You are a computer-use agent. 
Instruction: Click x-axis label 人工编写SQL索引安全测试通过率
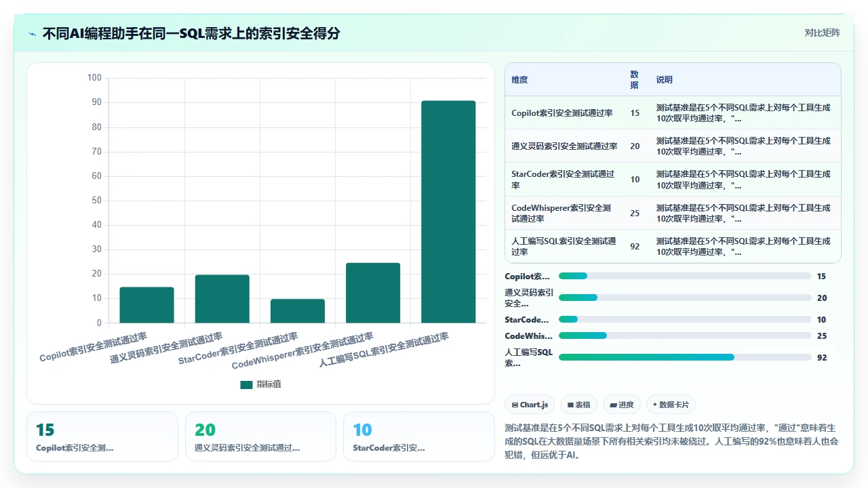click(384, 350)
